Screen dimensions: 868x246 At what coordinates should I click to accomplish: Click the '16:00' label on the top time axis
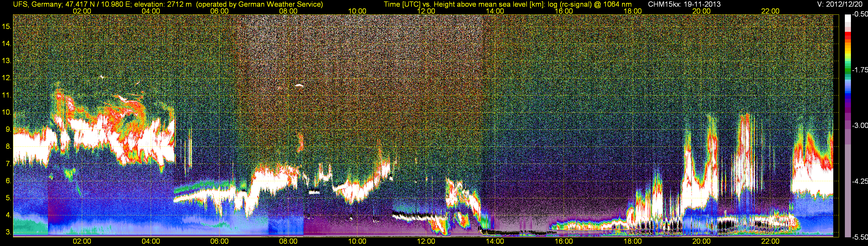click(x=564, y=11)
